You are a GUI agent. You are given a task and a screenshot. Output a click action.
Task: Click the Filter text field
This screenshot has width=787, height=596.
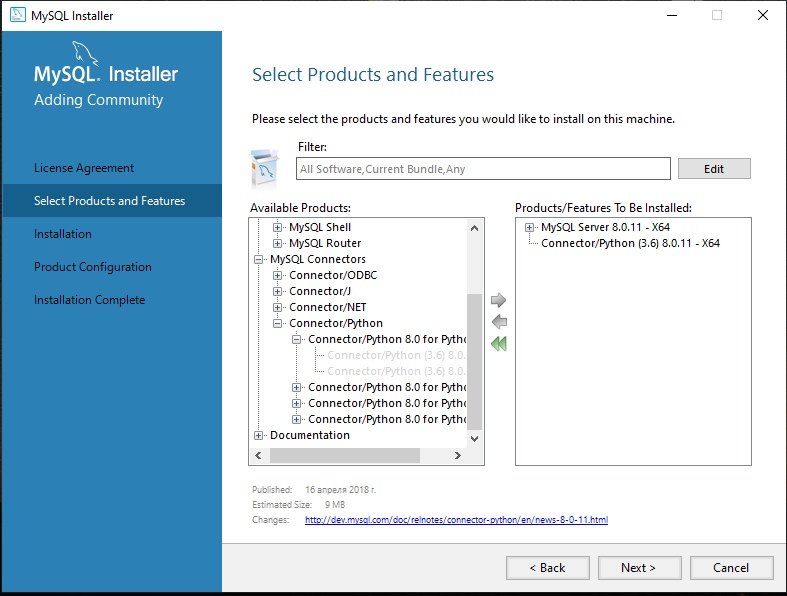[x=483, y=169]
